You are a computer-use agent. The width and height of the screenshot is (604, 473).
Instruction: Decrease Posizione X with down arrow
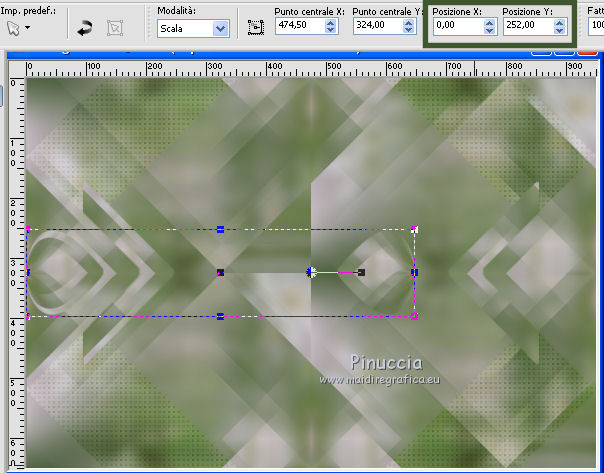[x=489, y=30]
